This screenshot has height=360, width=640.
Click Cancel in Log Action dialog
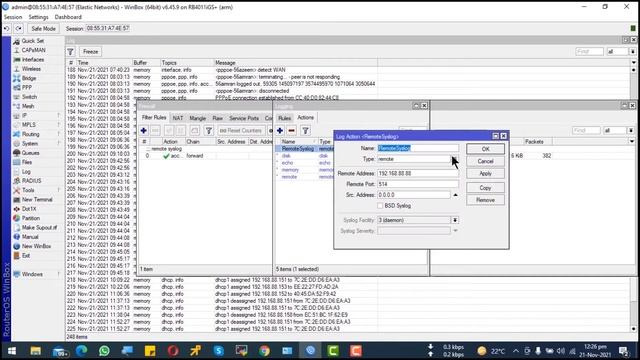(x=485, y=161)
